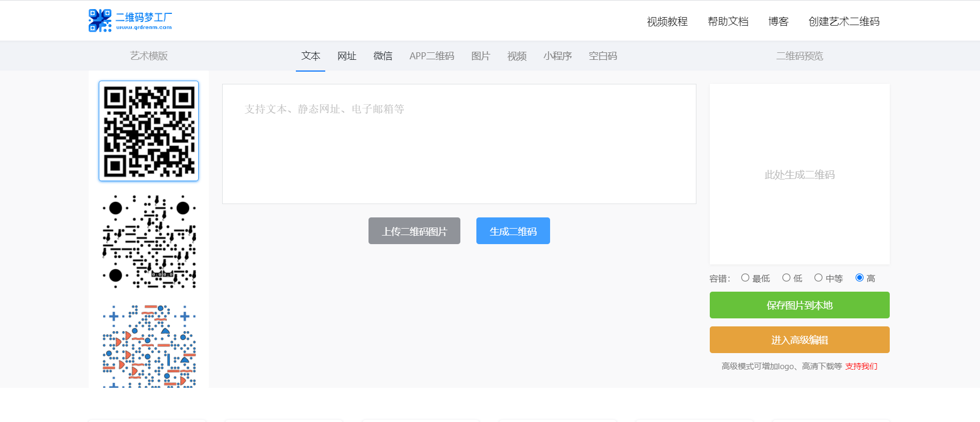Set error correction to 最低
The image size is (980, 422).
tap(745, 278)
